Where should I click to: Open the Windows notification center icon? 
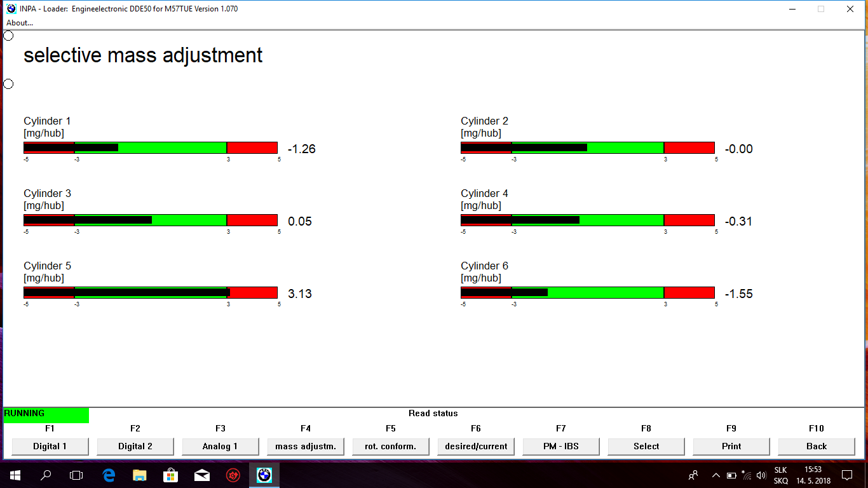(846, 475)
